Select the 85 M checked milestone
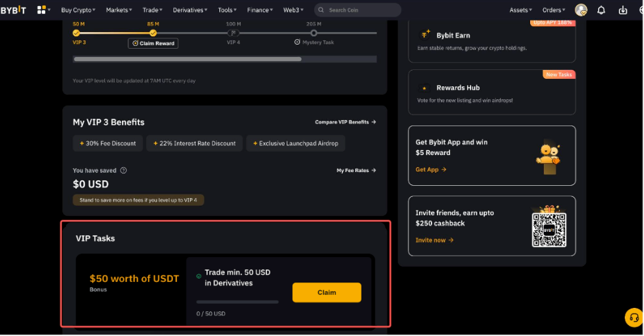Viewport: 644px width, 336px height. pos(153,33)
